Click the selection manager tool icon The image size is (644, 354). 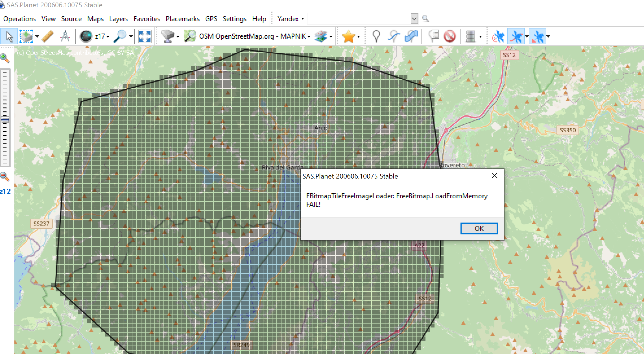click(26, 36)
